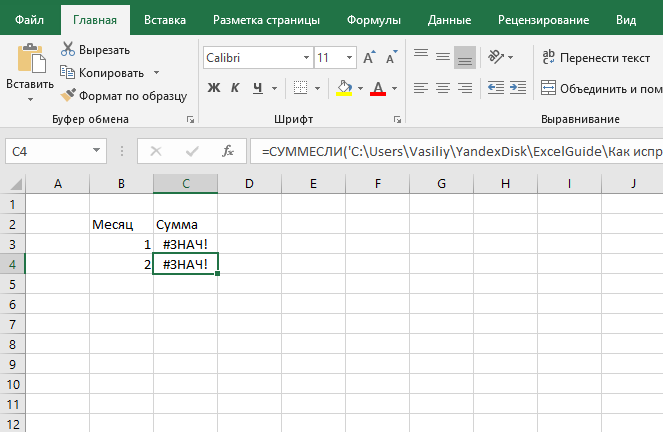Increase indent

coord(518,88)
